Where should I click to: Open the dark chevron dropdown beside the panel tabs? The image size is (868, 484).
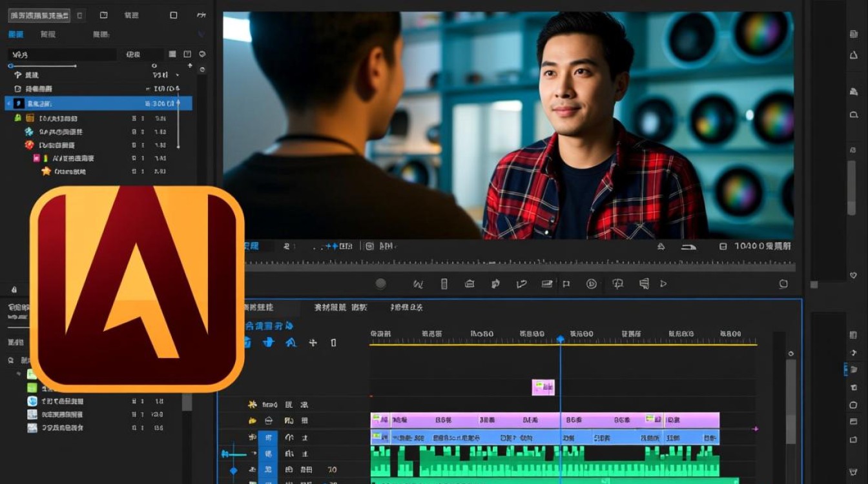pyautogui.click(x=201, y=34)
